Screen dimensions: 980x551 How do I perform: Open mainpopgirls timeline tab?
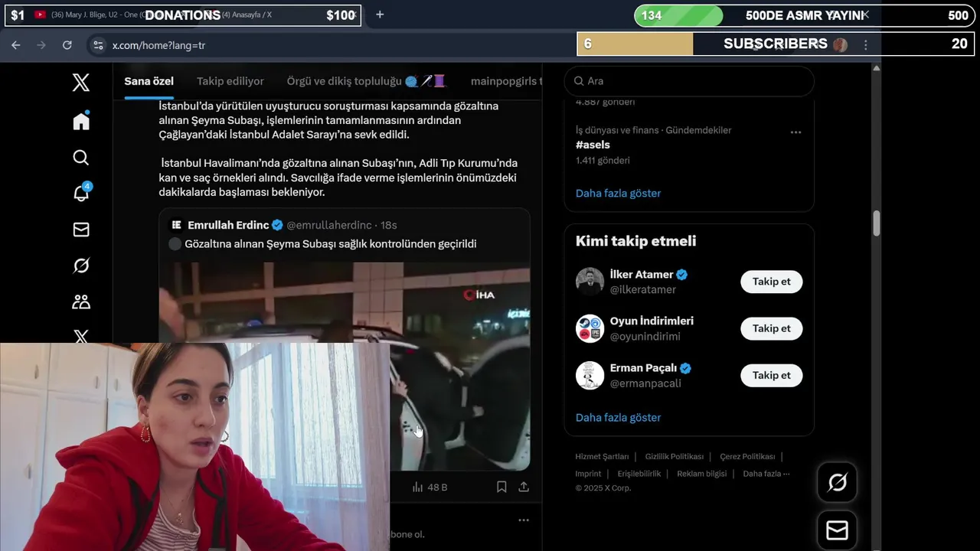click(x=506, y=81)
